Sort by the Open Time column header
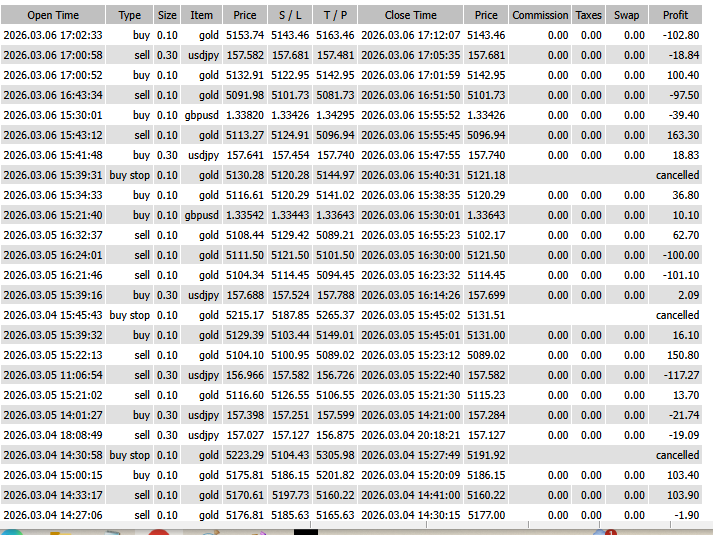The image size is (713, 535). (x=53, y=15)
